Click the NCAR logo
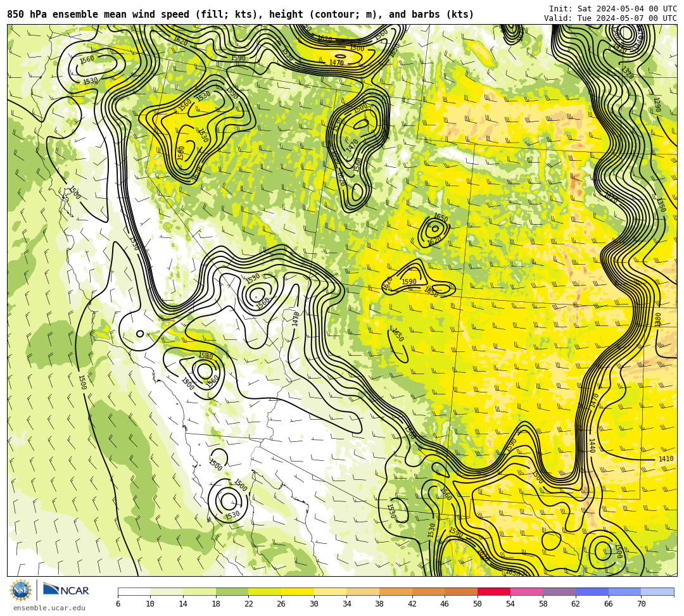Screen dimensions: 684x616 [66, 590]
